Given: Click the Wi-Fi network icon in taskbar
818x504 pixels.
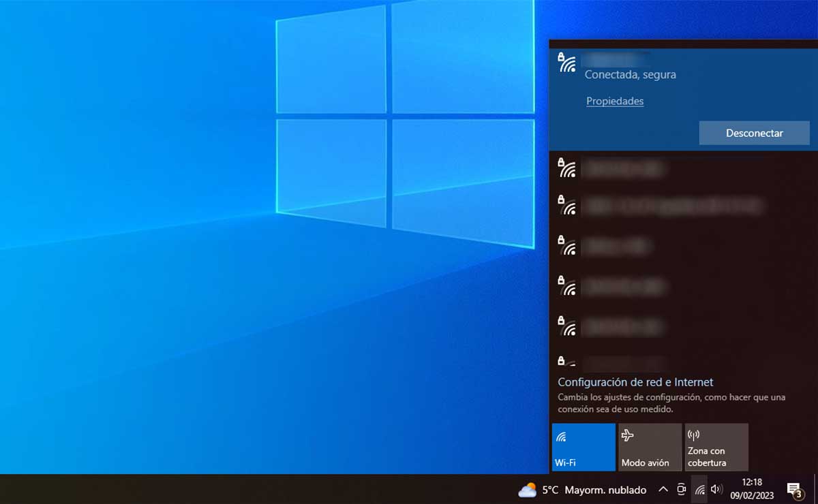Looking at the screenshot, I should tap(699, 489).
